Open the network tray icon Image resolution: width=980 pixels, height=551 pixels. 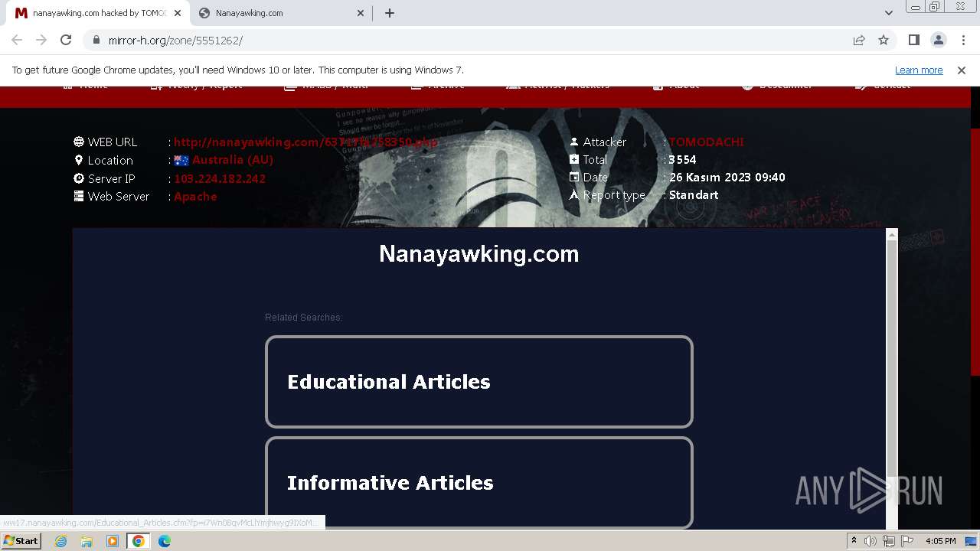click(x=889, y=541)
